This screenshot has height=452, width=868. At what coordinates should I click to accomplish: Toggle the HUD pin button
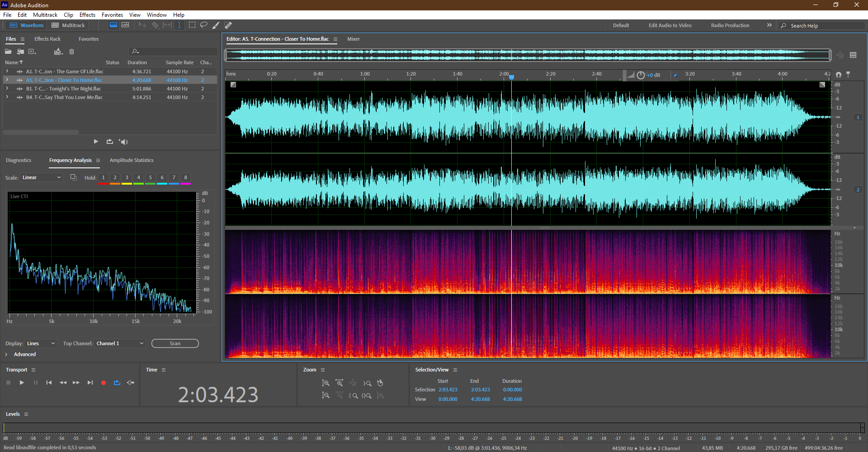675,75
